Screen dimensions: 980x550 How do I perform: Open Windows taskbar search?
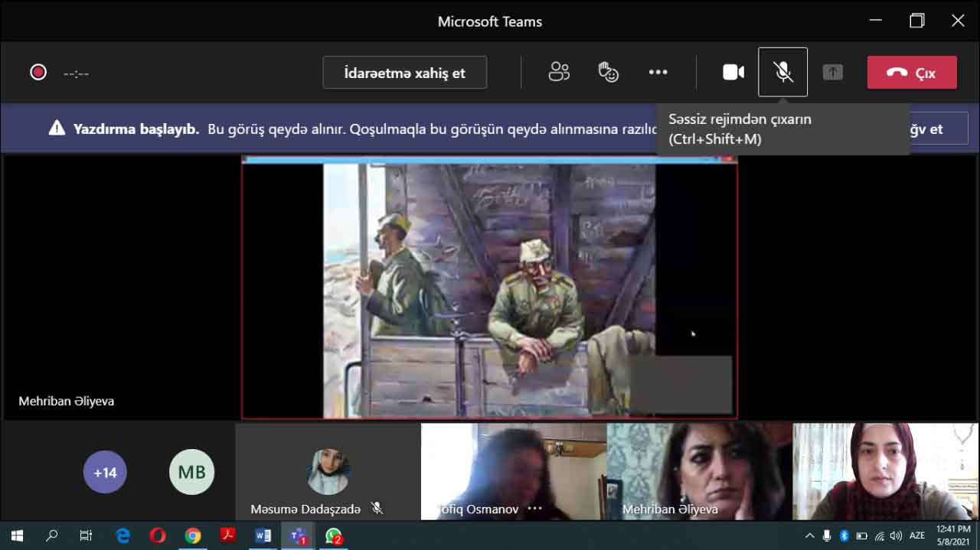[x=51, y=536]
